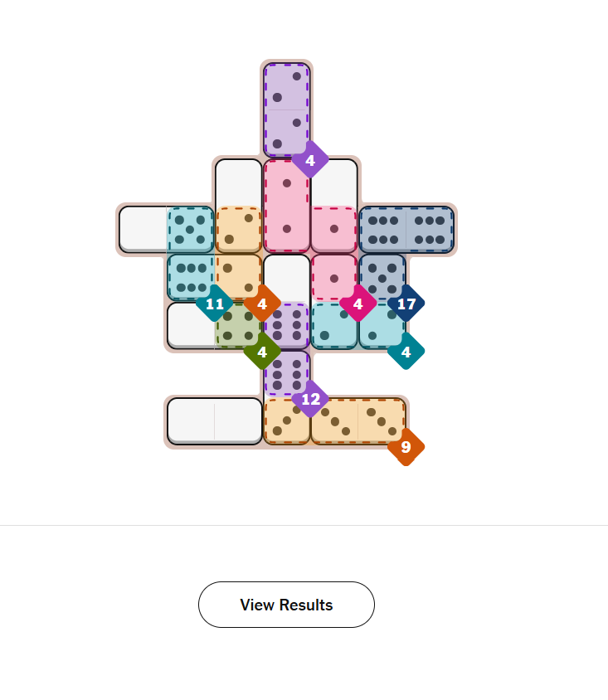Select the tall pink one-pip domino

286,206
